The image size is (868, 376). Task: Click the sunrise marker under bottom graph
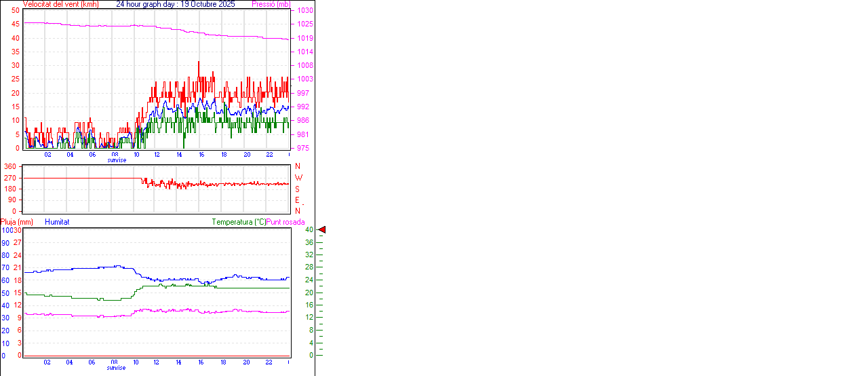click(x=116, y=368)
